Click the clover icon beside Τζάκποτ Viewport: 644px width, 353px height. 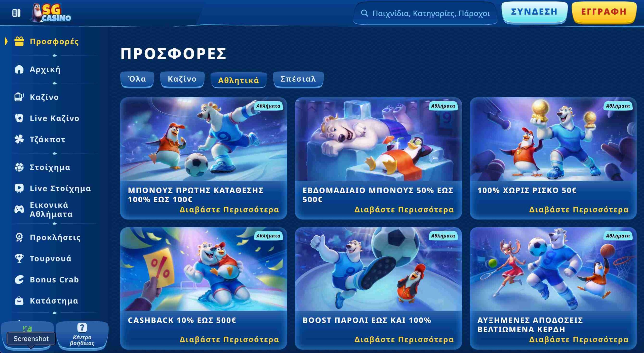point(19,139)
